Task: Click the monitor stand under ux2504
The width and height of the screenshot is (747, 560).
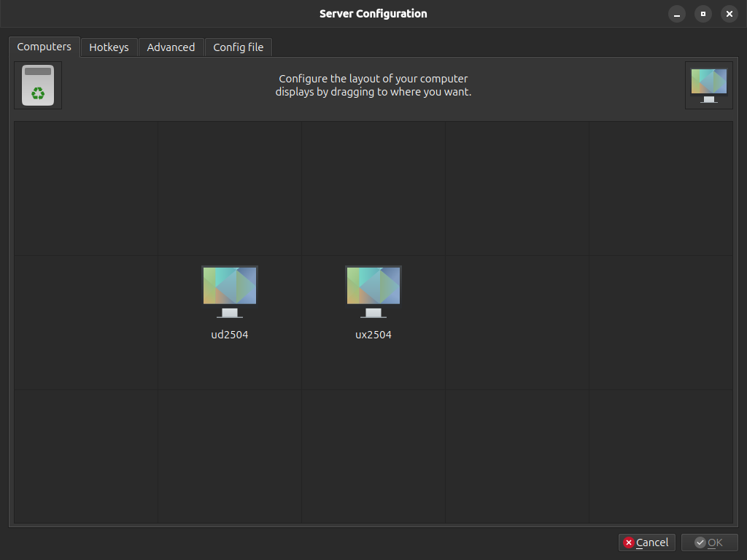Action: (x=373, y=314)
